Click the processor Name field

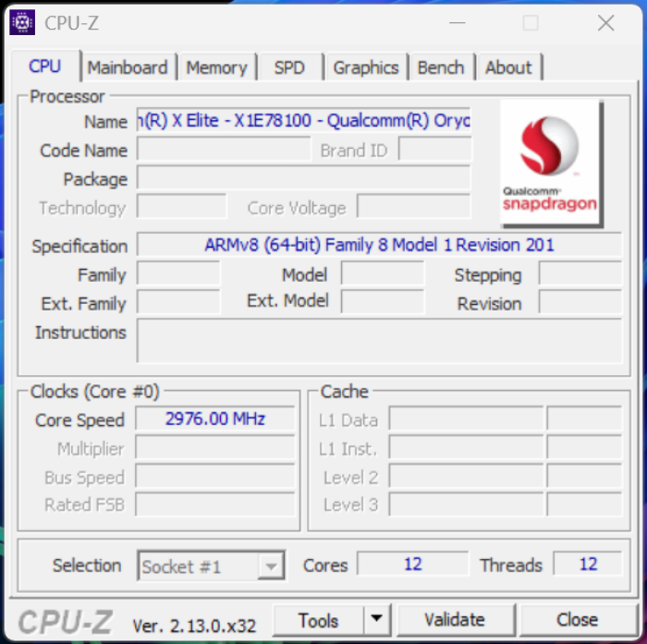pos(303,121)
